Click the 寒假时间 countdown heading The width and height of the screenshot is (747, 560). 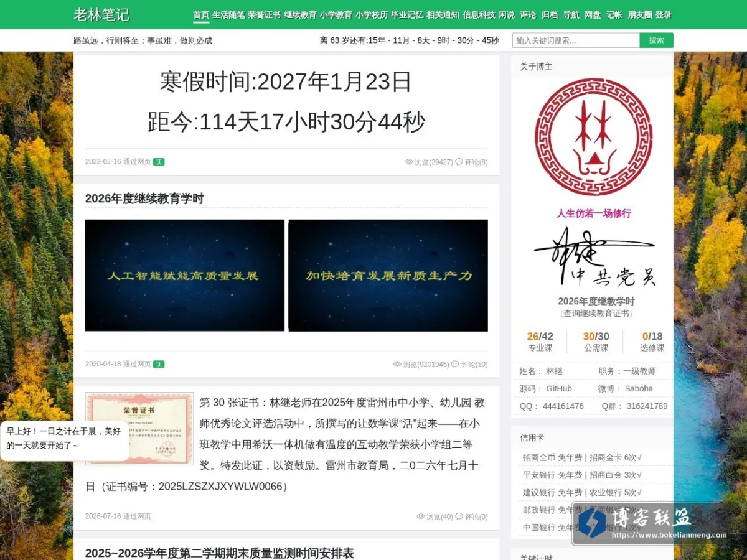click(x=286, y=82)
